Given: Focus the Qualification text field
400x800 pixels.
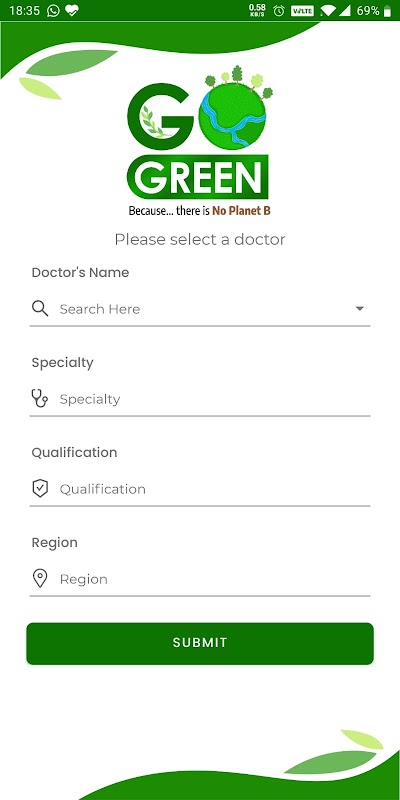Looking at the screenshot, I should (200, 489).
